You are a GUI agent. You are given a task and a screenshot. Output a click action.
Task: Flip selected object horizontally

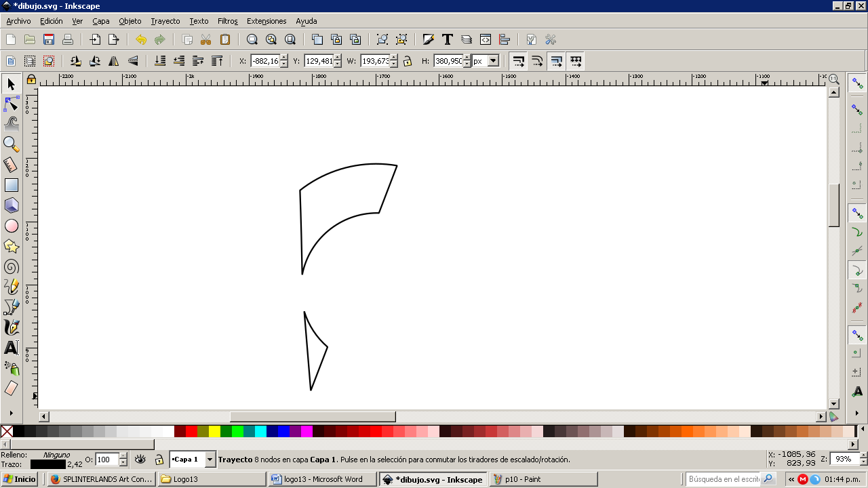(114, 61)
